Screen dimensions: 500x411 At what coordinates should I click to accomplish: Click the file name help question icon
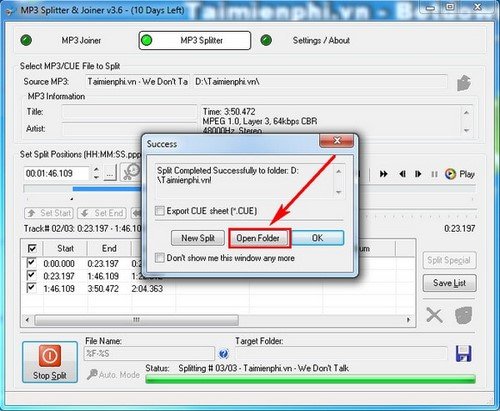(224, 354)
